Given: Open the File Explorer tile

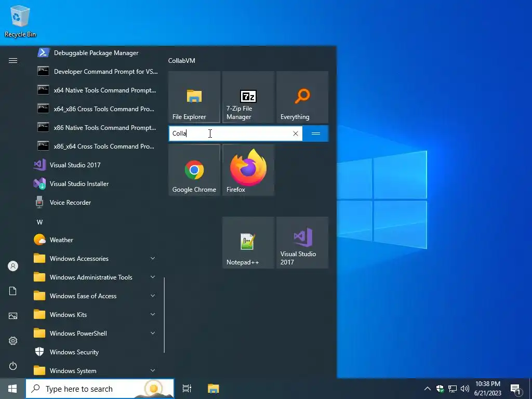Looking at the screenshot, I should tap(194, 97).
